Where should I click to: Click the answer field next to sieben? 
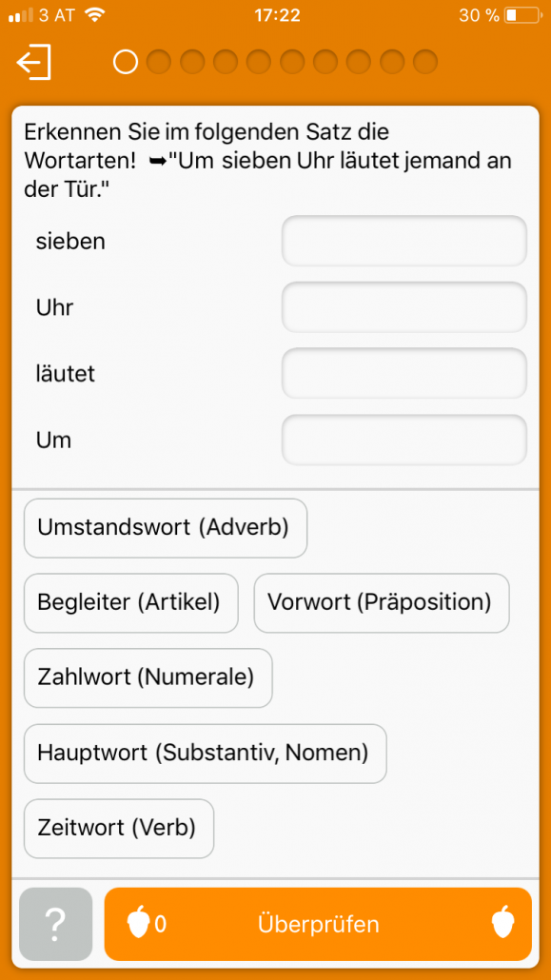point(403,241)
